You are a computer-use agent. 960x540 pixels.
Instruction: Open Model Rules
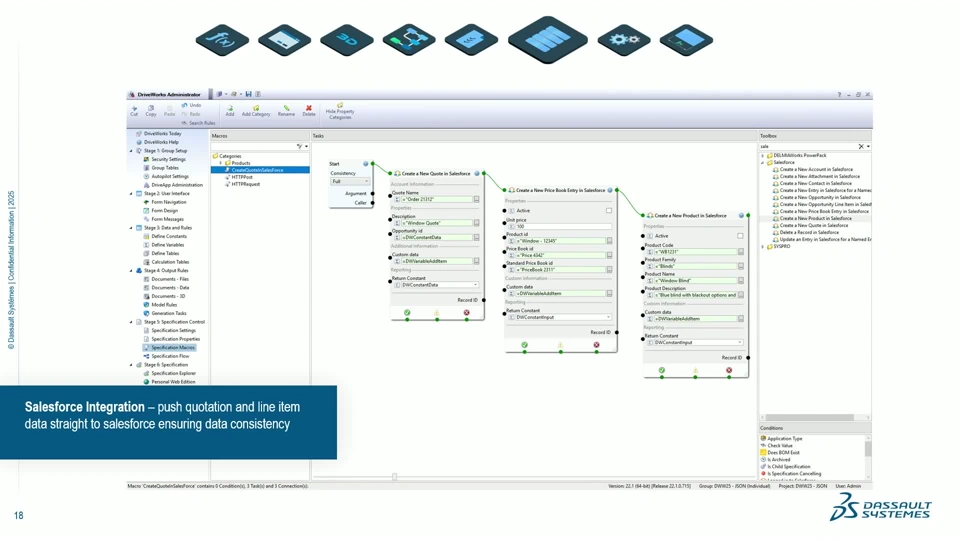click(x=164, y=305)
